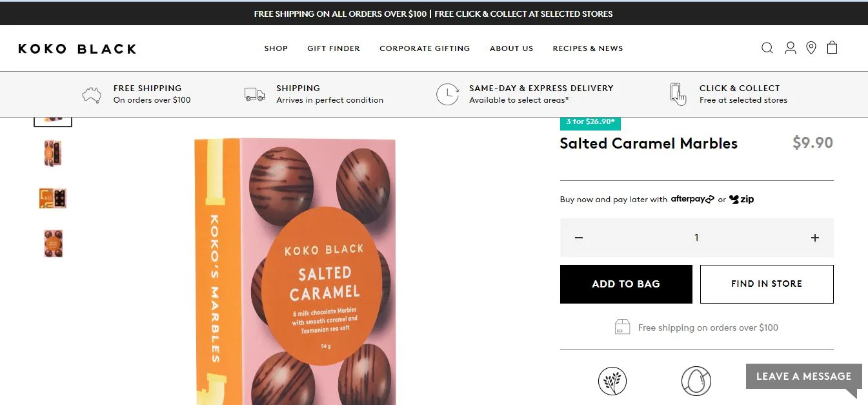Select the Koko Black logo link
868x405 pixels.
pyautogui.click(x=77, y=48)
